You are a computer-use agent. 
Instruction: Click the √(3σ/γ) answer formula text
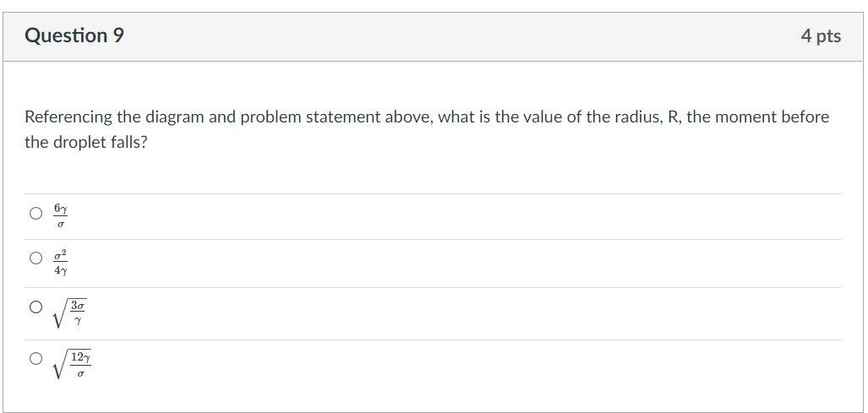click(71, 314)
